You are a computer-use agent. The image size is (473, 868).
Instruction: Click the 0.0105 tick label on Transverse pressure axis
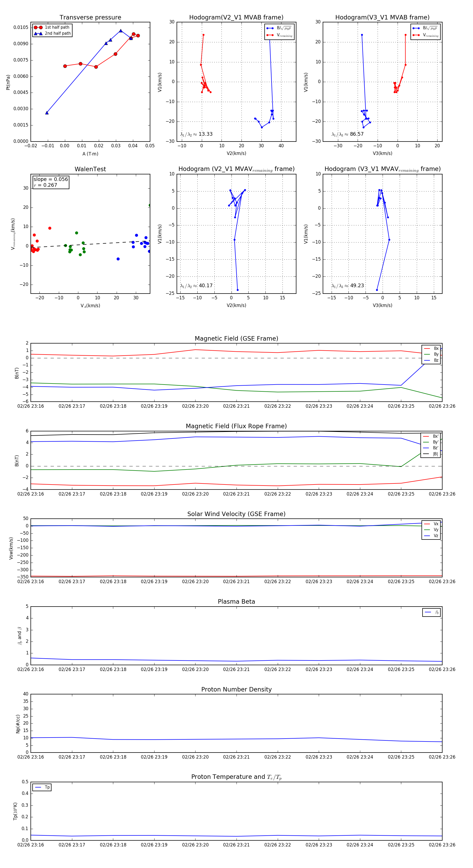tap(21, 27)
